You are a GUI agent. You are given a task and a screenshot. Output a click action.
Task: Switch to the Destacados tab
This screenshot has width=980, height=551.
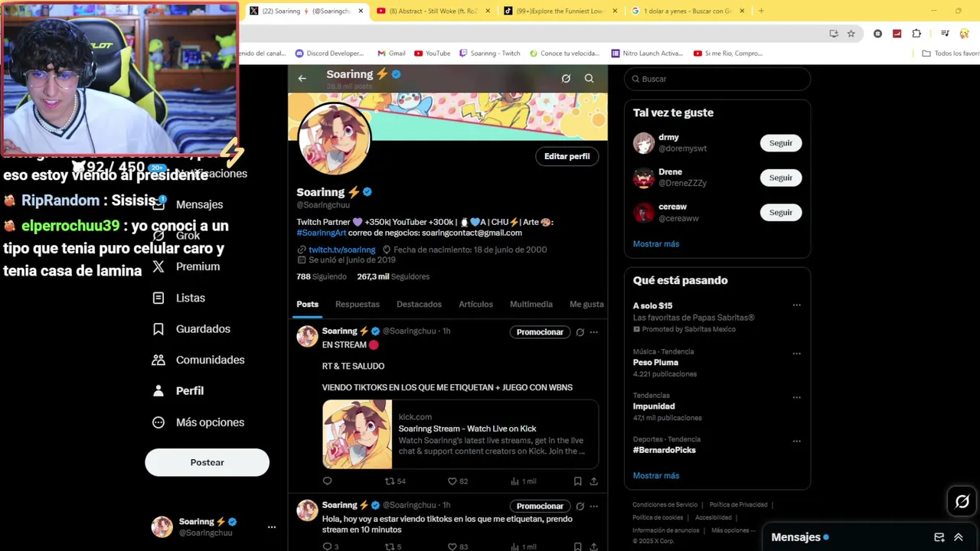click(x=419, y=304)
